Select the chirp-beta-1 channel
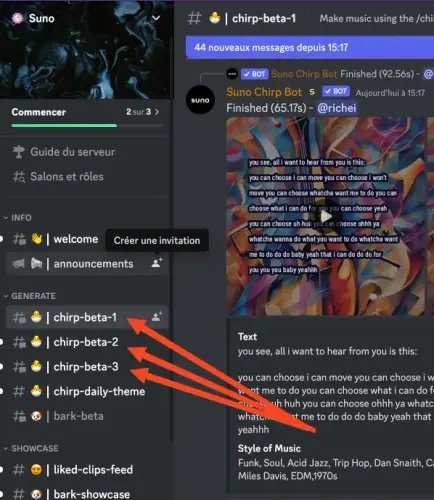 (87, 317)
